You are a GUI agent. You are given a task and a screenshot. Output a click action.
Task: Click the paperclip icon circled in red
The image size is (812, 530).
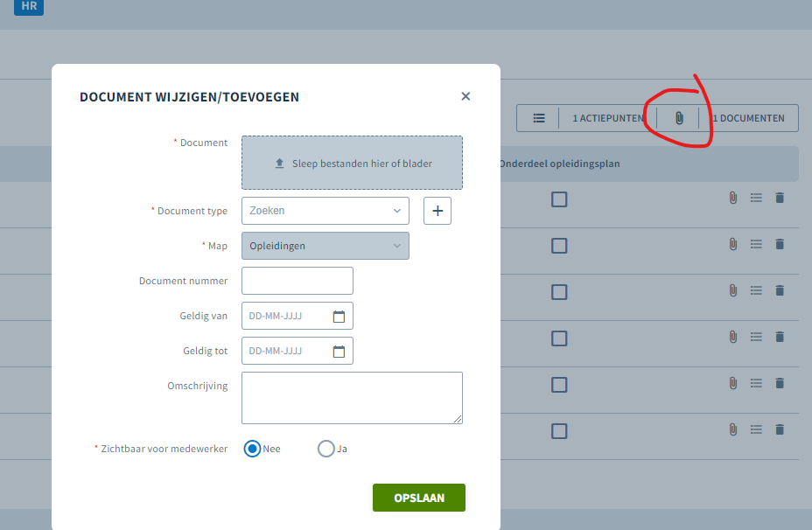point(679,118)
